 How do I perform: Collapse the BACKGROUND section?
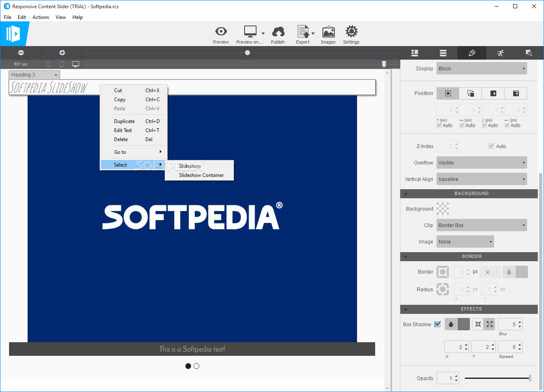pos(406,194)
